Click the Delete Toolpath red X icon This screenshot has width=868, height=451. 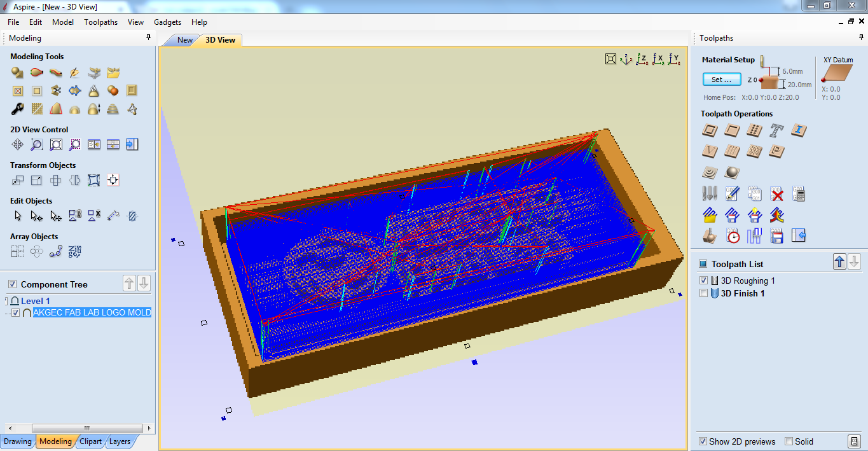(776, 193)
